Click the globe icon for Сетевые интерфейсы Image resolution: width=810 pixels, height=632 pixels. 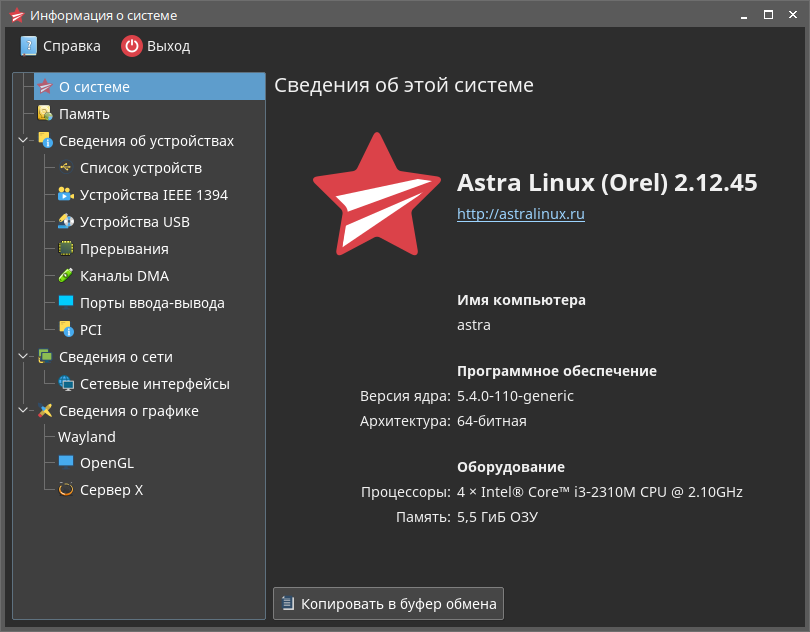pyautogui.click(x=66, y=383)
